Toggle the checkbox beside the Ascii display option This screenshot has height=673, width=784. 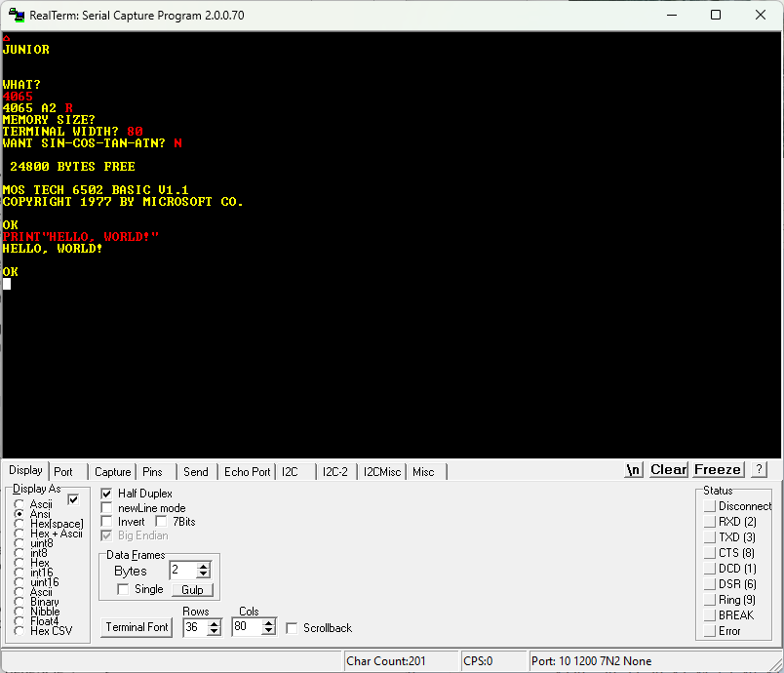click(x=73, y=499)
